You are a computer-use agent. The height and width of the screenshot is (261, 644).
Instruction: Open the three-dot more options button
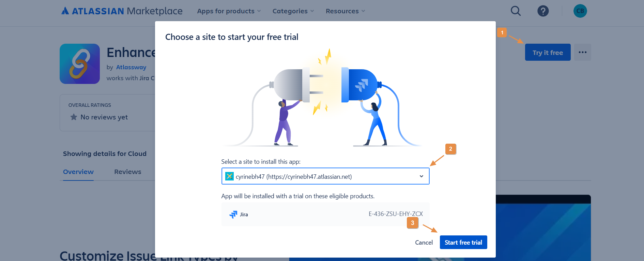point(582,52)
